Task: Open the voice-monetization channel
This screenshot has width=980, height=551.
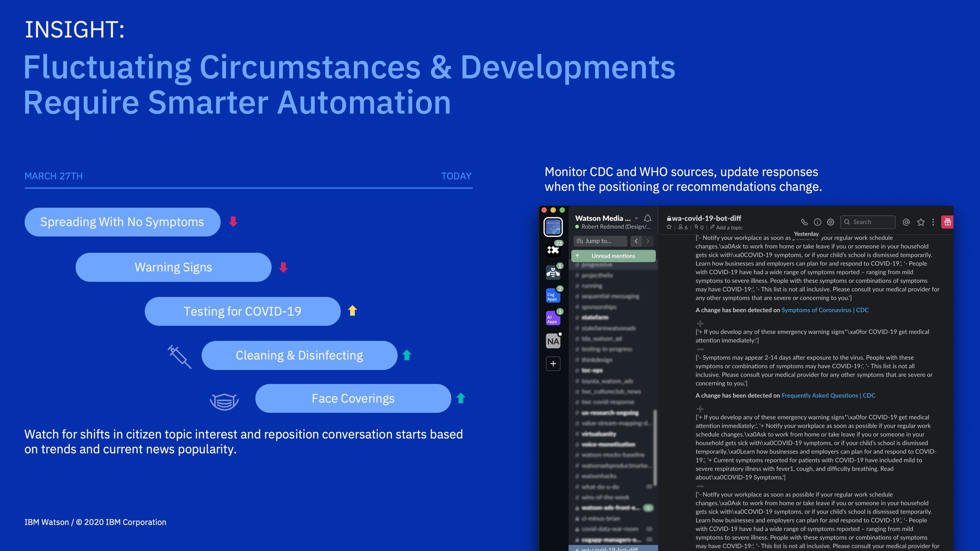Action: click(x=608, y=444)
